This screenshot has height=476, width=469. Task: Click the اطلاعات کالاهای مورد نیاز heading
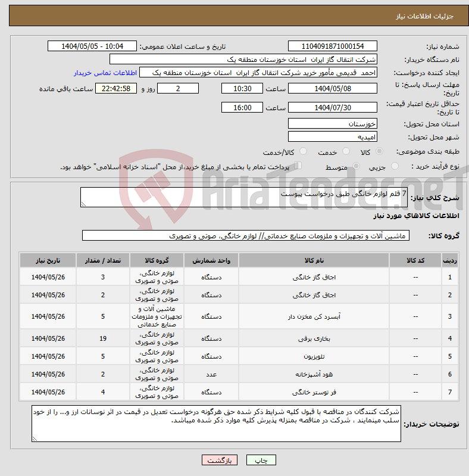pos(416,216)
